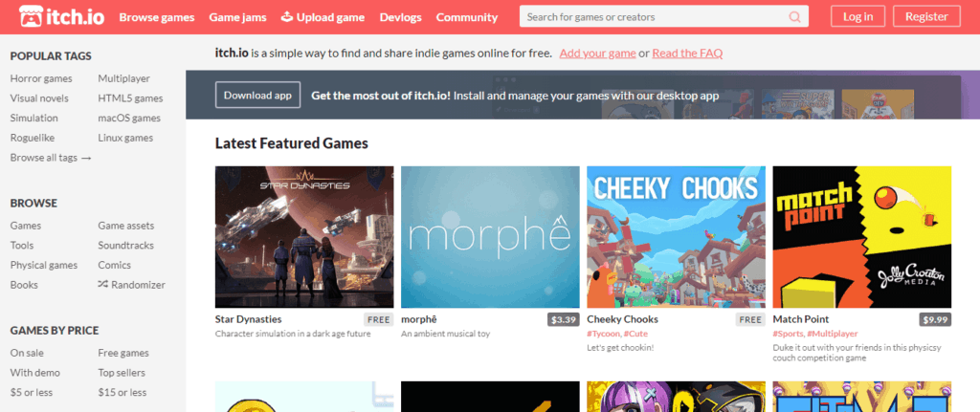Click the FREE badge for Cheeky Chooks
The width and height of the screenshot is (980, 412).
tap(750, 319)
